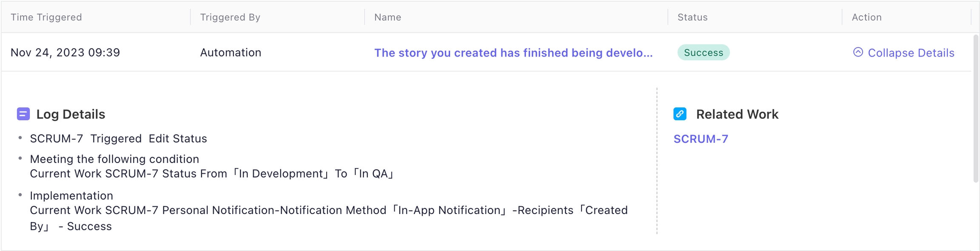Image resolution: width=980 pixels, height=251 pixels.
Task: Click the Status column header
Action: point(692,17)
